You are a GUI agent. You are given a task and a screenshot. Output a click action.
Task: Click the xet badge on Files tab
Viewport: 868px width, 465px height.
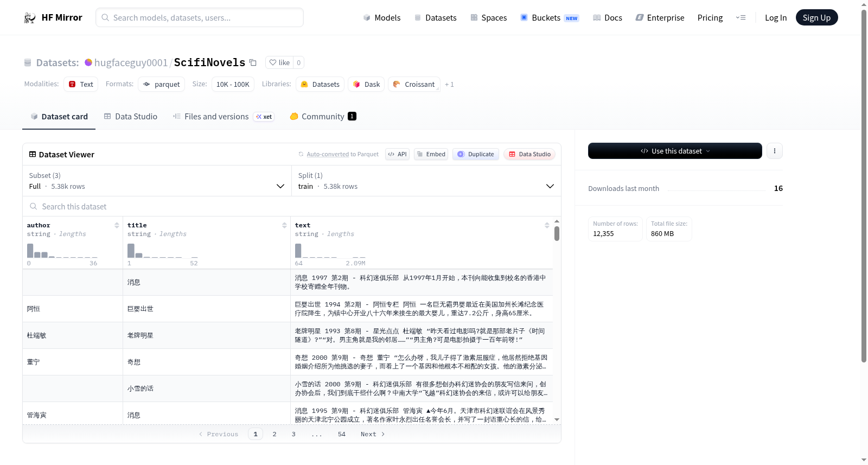tap(264, 117)
